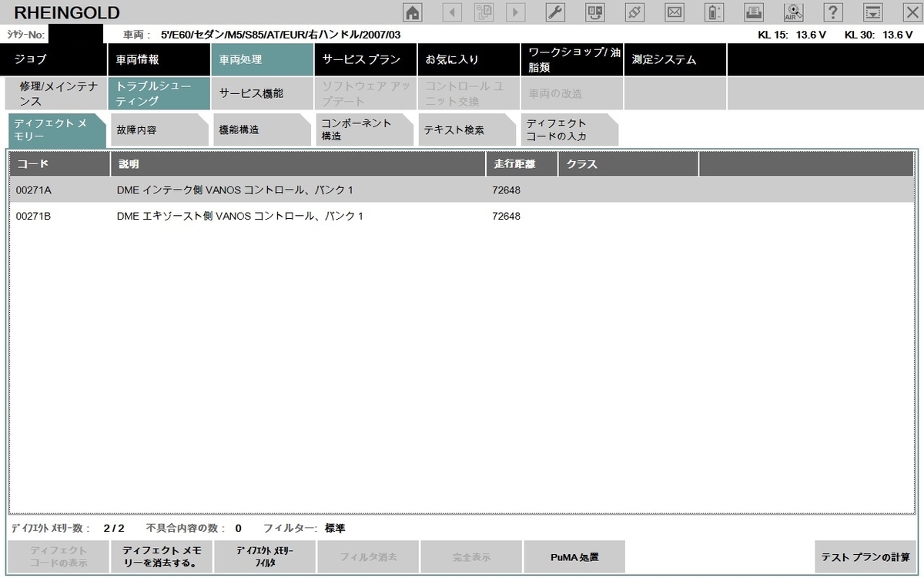Image resolution: width=924 pixels, height=578 pixels.
Task: Open the テキスト検索 tab
Action: point(468,130)
